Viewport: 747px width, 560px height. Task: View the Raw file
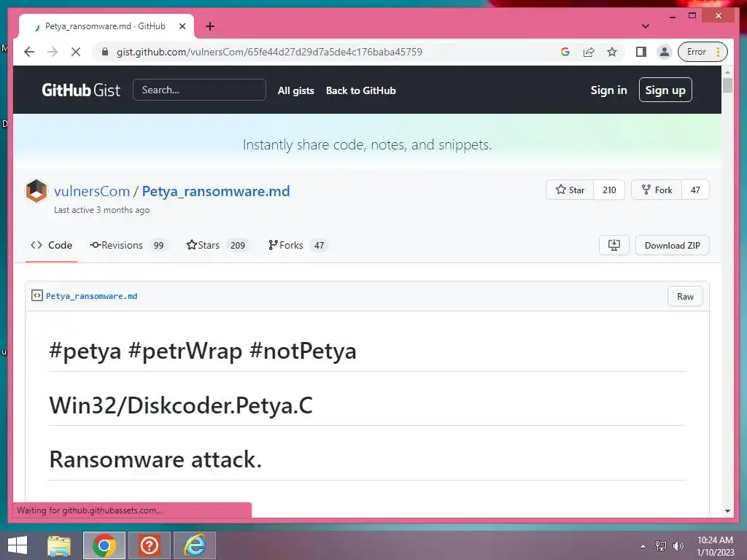(x=685, y=296)
